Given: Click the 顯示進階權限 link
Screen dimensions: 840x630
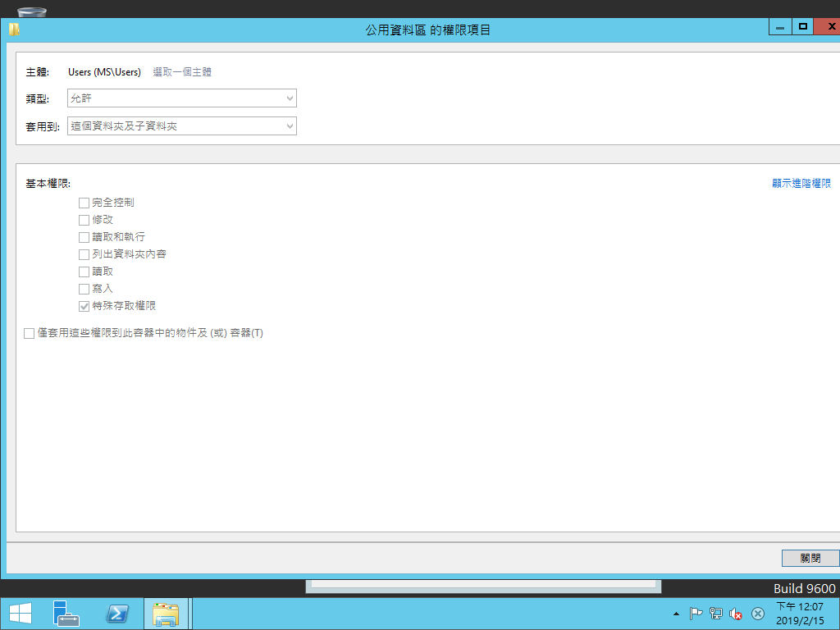Looking at the screenshot, I should pyautogui.click(x=801, y=183).
